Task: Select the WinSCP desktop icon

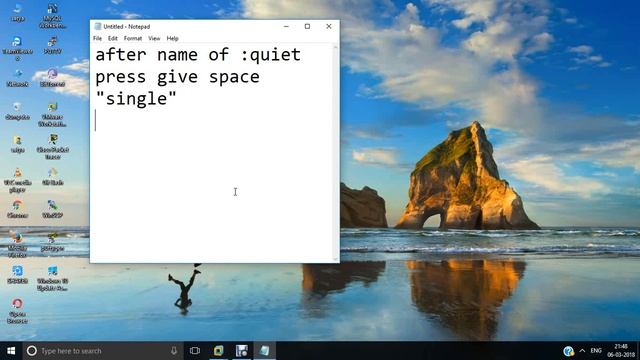Action: tap(52, 209)
